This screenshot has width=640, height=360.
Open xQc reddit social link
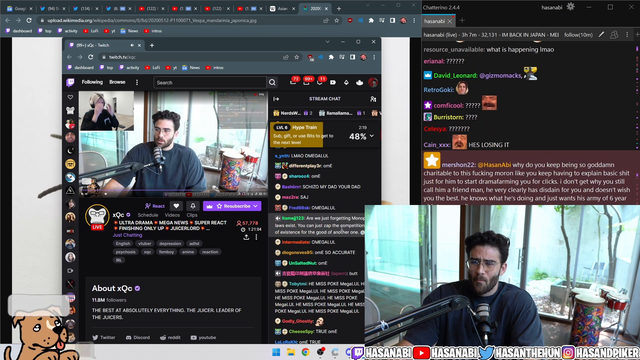(x=170, y=338)
